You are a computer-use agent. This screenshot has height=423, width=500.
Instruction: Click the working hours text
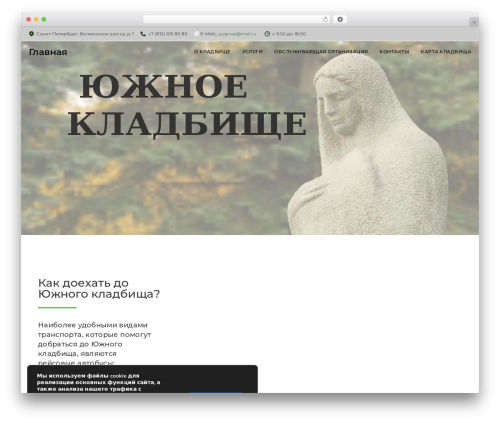(x=289, y=34)
